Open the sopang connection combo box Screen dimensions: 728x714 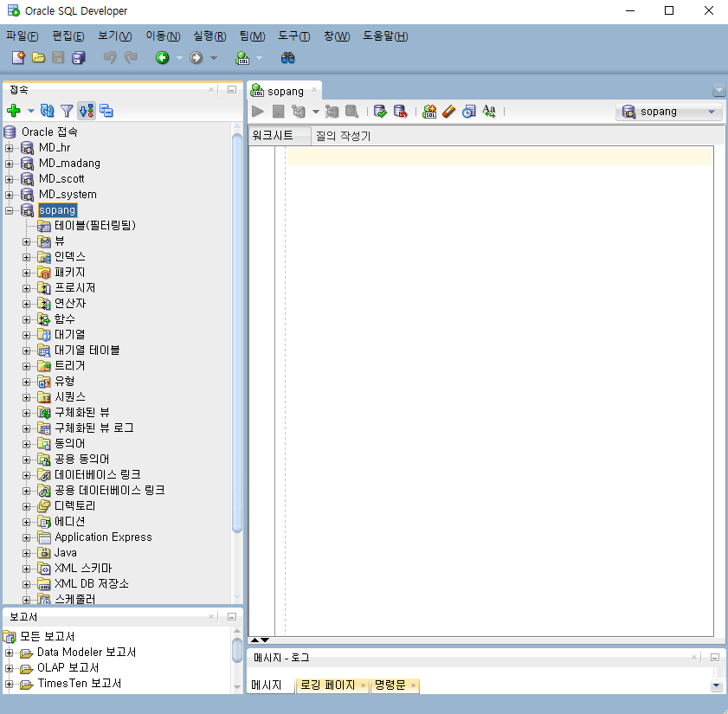668,112
